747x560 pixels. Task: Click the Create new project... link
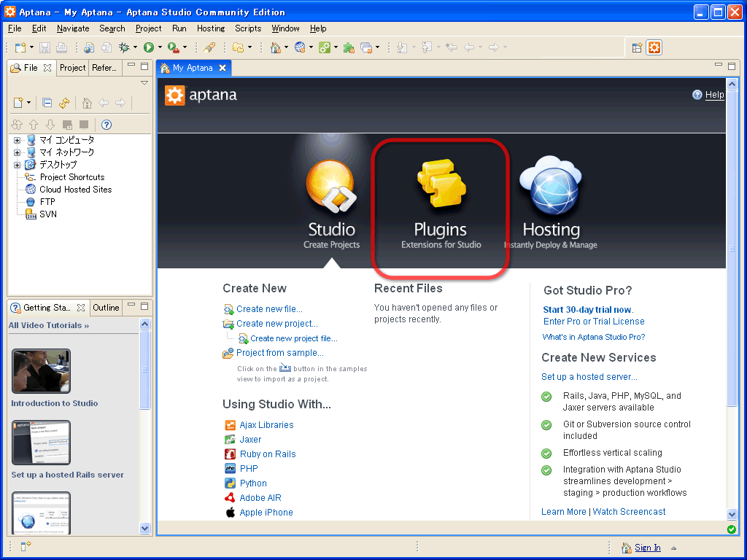pyautogui.click(x=276, y=324)
